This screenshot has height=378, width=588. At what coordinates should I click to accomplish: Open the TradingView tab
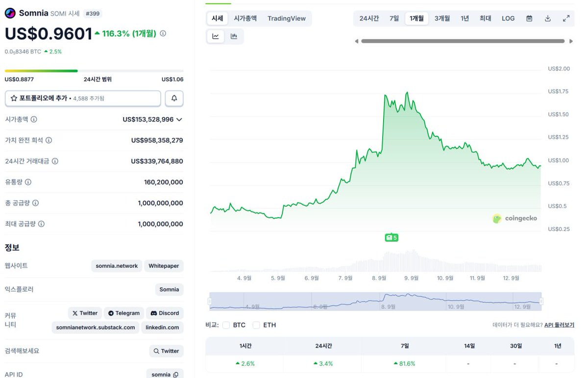287,19
